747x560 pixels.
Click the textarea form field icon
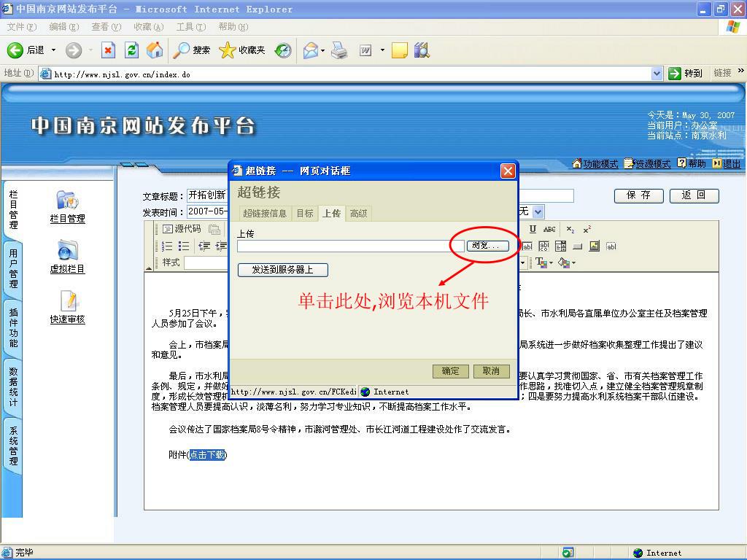pyautogui.click(x=543, y=246)
